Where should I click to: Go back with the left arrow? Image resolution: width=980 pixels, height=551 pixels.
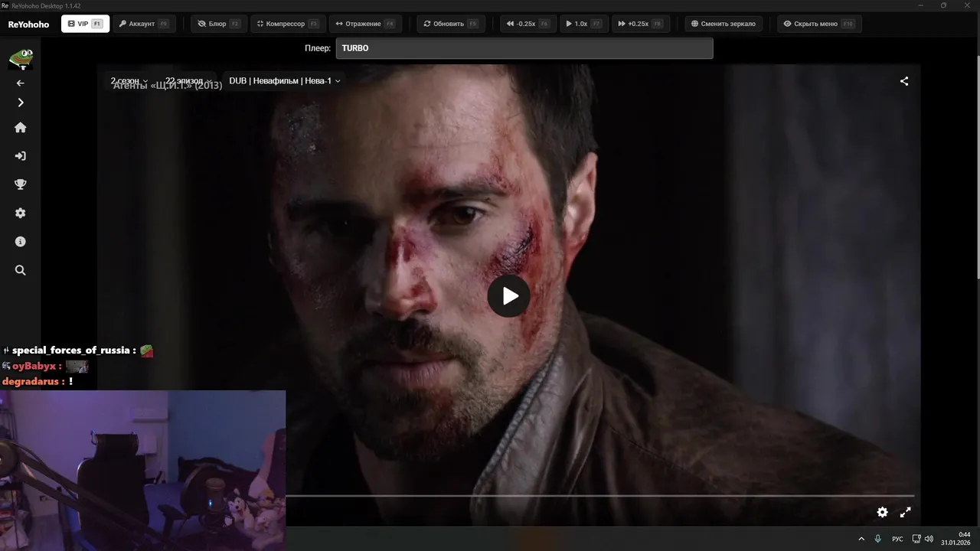coord(21,83)
